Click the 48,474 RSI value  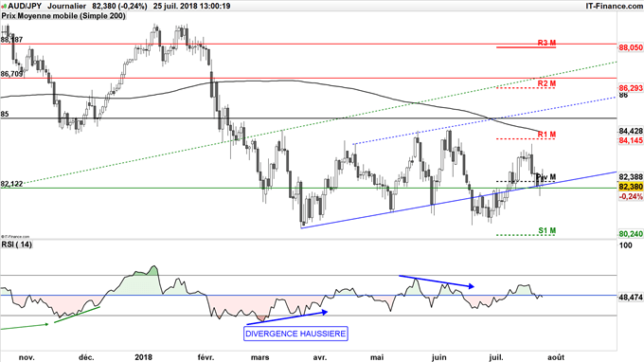point(631,298)
